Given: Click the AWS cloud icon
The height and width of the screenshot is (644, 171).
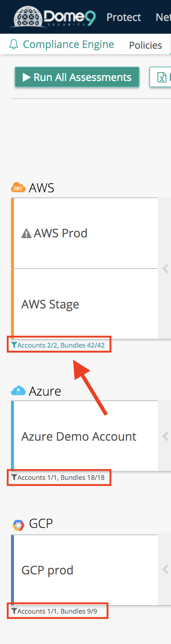Looking at the screenshot, I should tap(18, 188).
